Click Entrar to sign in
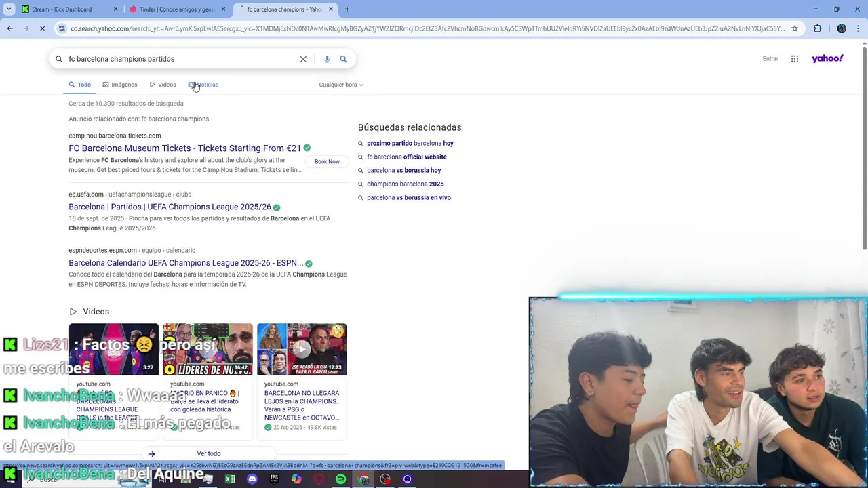This screenshot has height=488, width=868. point(770,59)
